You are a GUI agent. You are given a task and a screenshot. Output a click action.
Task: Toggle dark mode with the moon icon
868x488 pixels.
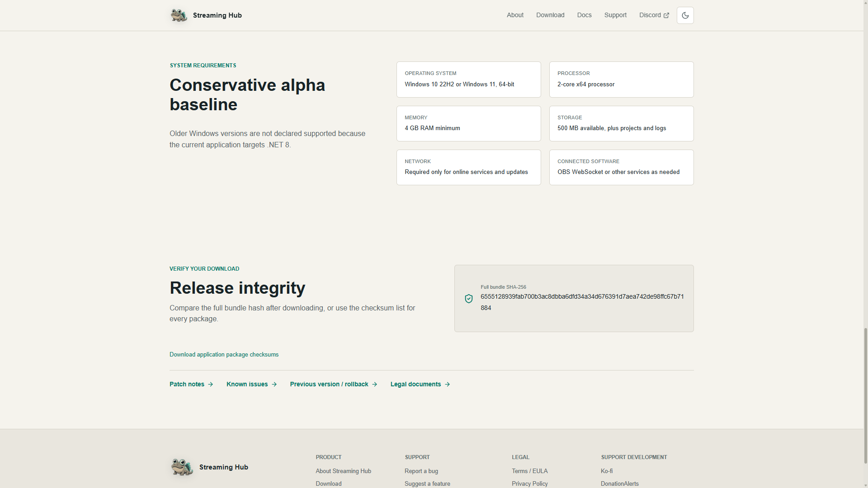[x=685, y=15]
